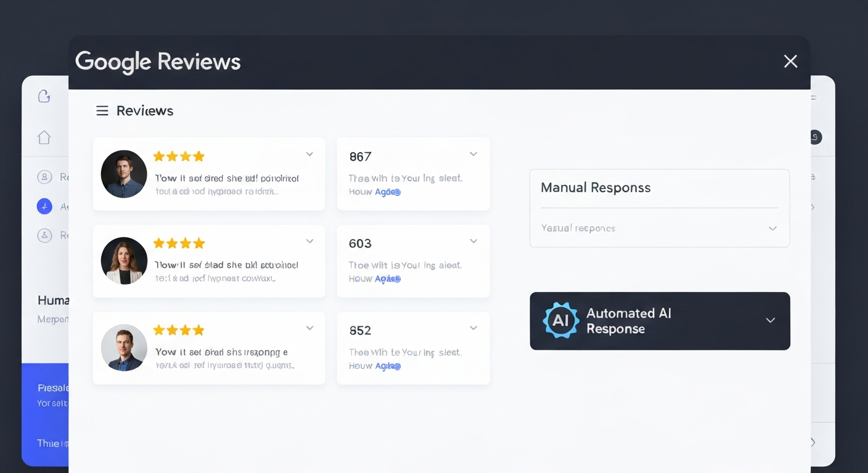The image size is (868, 473).
Task: Click the number "852"
Action: 360,331
